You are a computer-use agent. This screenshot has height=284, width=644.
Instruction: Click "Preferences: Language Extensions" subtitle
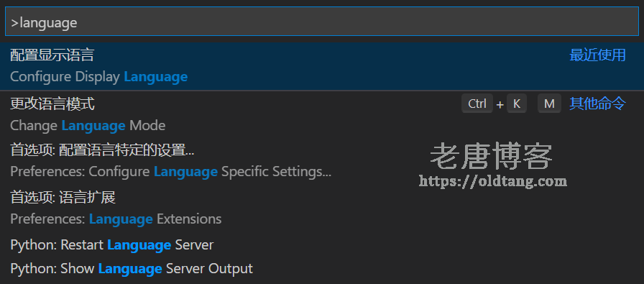tap(116, 219)
